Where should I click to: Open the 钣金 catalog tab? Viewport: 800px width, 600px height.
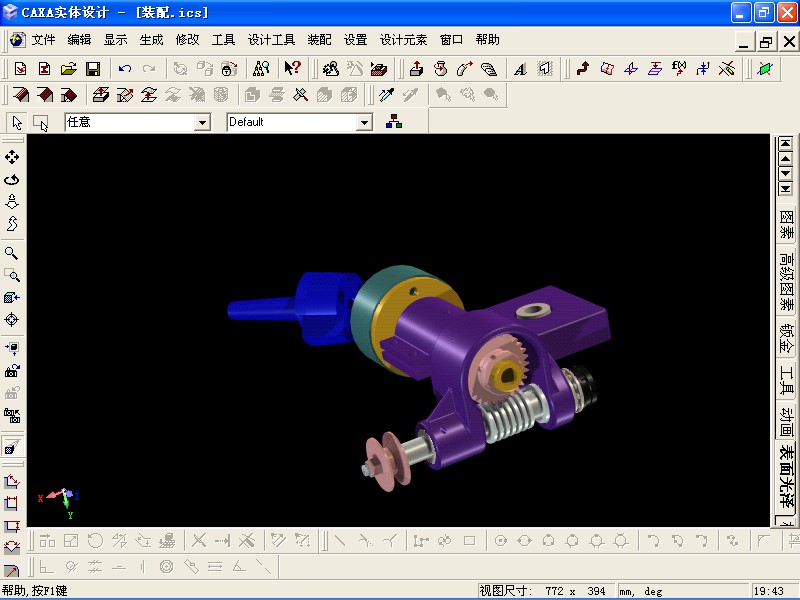point(786,338)
